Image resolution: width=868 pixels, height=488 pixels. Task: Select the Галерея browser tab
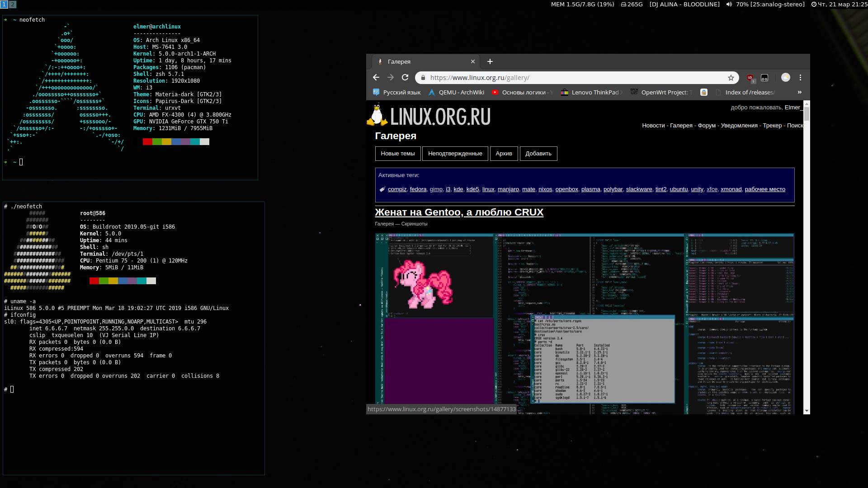click(425, 61)
